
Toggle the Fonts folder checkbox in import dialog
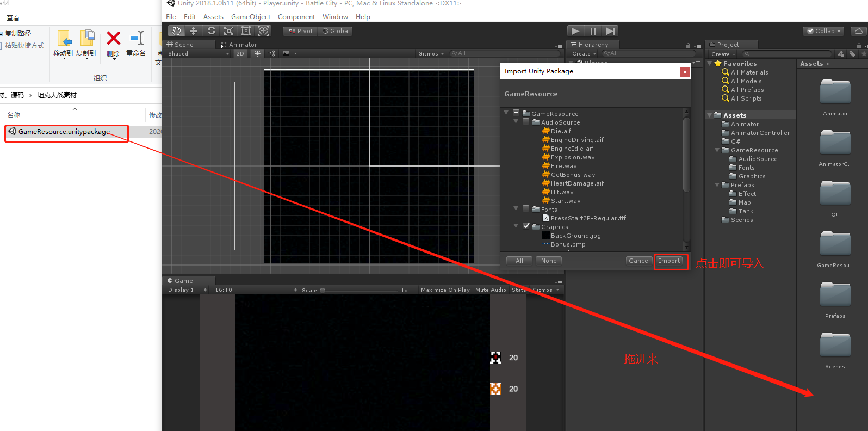point(526,209)
